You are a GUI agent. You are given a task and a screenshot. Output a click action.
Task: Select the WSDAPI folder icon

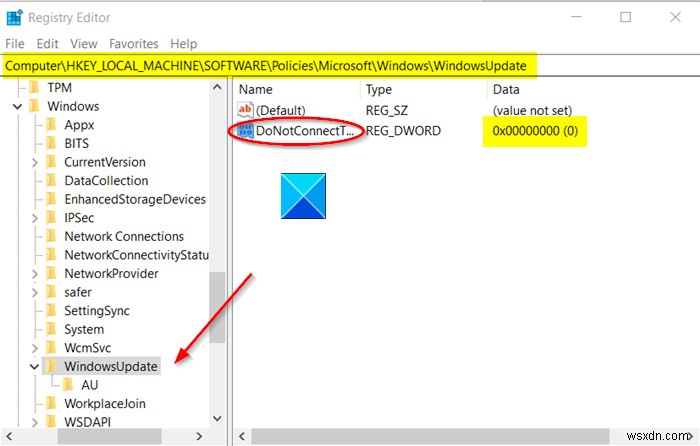pos(51,421)
